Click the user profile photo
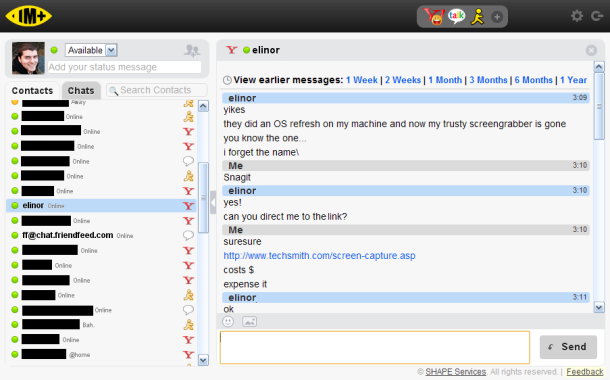This screenshot has height=380, width=610. [28, 58]
